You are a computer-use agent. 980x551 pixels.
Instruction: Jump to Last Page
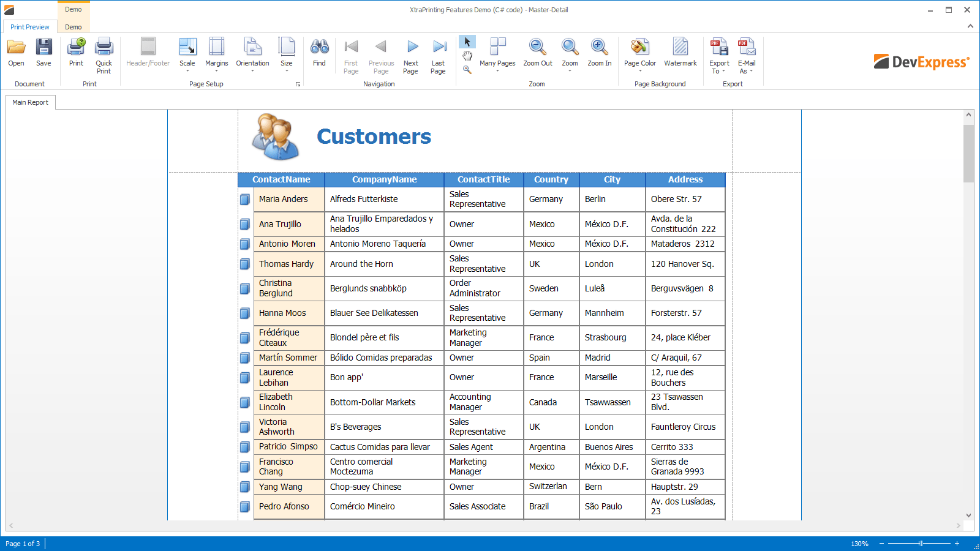[438, 56]
